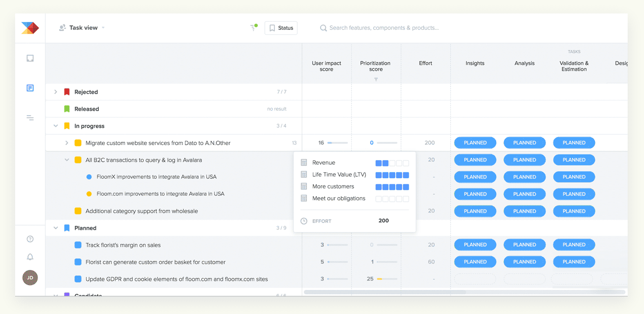The height and width of the screenshot is (314, 644).
Task: Open Florist can generate custom order basket feature
Action: pos(155,262)
